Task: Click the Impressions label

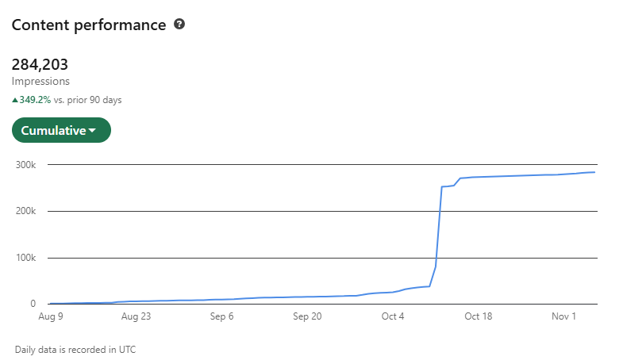Action: pyautogui.click(x=40, y=81)
